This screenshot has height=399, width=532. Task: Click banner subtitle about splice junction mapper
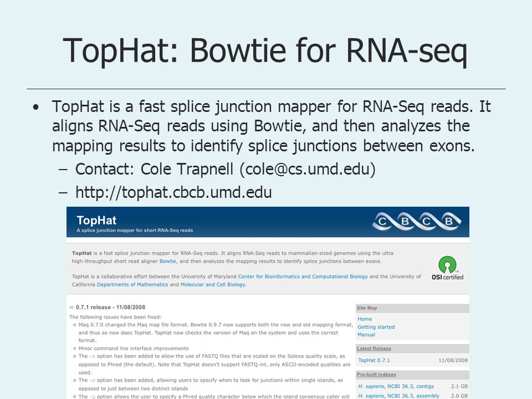click(x=135, y=231)
